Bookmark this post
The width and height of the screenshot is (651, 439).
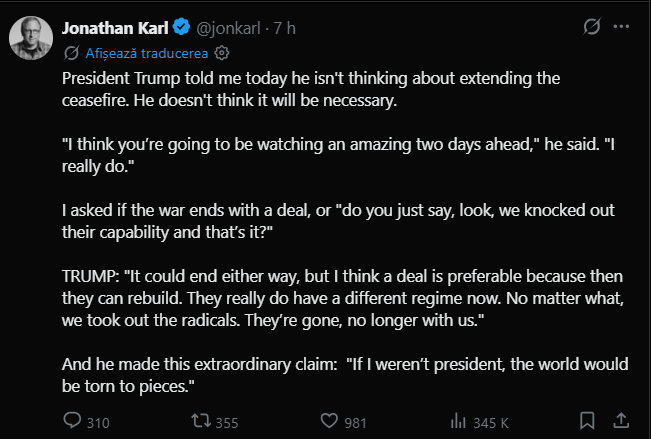588,421
